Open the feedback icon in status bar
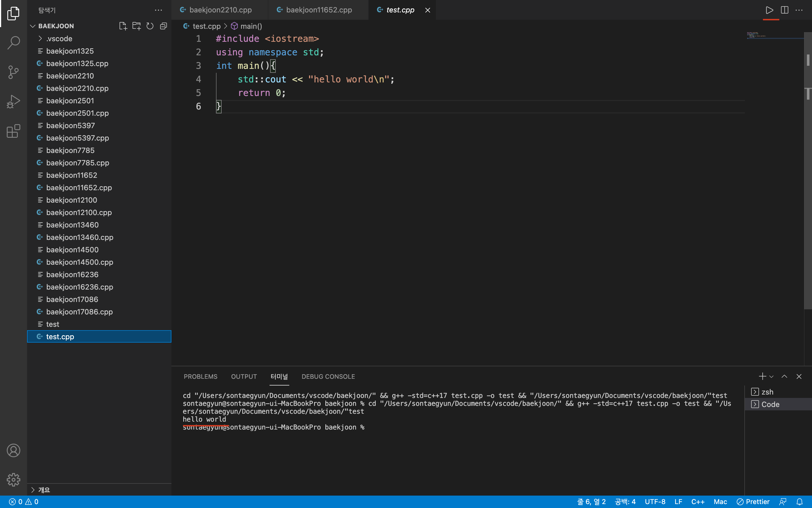Image resolution: width=812 pixels, height=508 pixels. [x=783, y=502]
